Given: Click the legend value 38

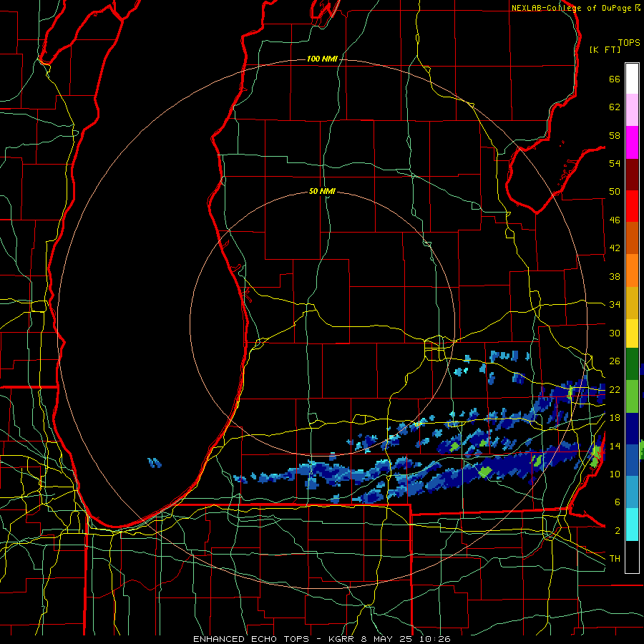Looking at the screenshot, I should (615, 276).
